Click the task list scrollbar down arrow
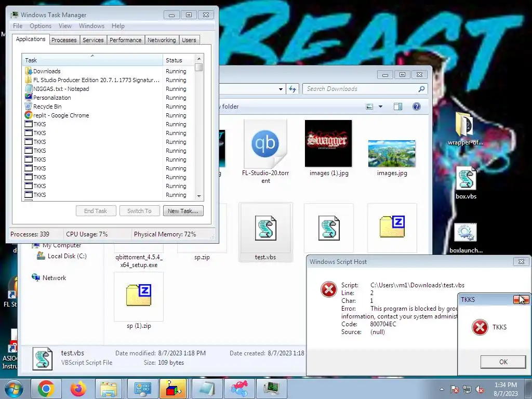This screenshot has height=399, width=532. (x=199, y=196)
